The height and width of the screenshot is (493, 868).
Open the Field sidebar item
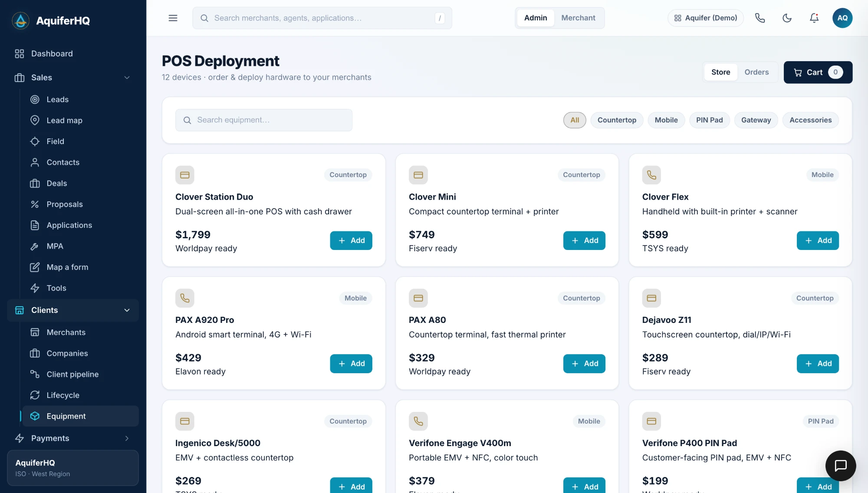click(x=81, y=141)
